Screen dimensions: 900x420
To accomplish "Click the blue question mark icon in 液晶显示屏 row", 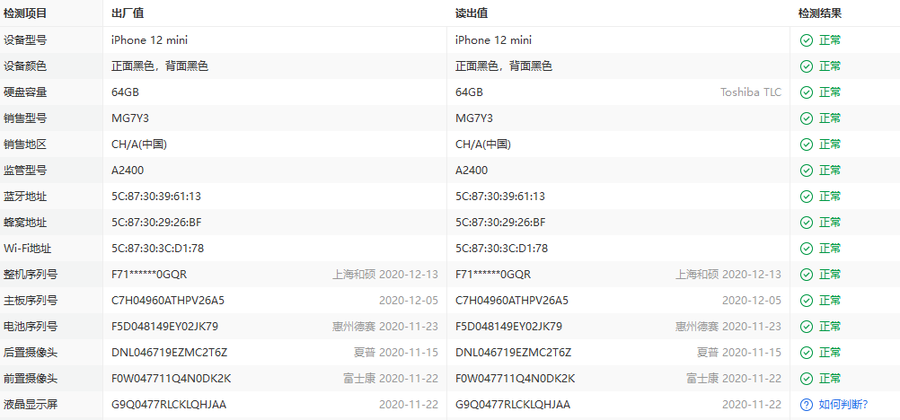I will (806, 405).
